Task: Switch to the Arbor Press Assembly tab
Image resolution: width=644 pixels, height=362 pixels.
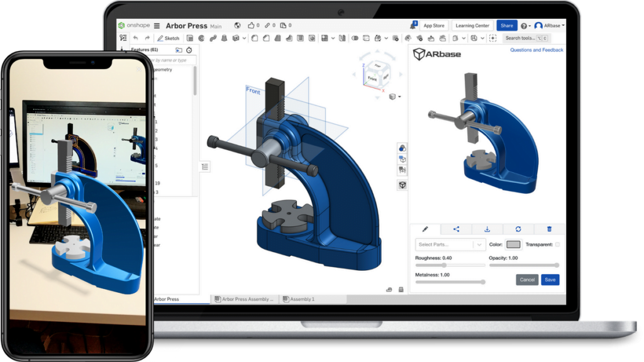Action: point(245,299)
